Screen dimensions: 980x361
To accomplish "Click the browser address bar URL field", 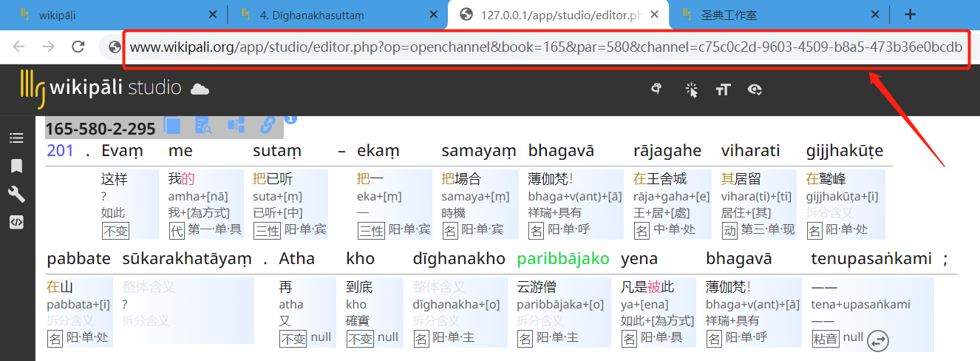I will coord(546,47).
